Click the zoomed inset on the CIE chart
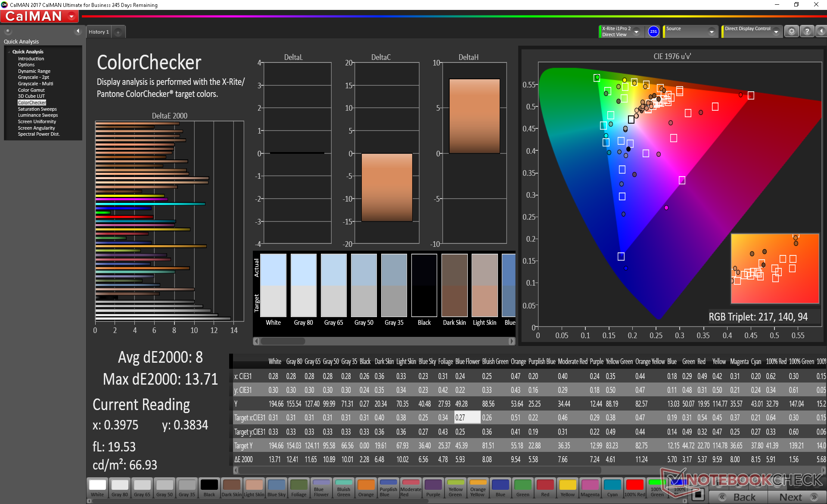827x504 pixels. [x=775, y=268]
